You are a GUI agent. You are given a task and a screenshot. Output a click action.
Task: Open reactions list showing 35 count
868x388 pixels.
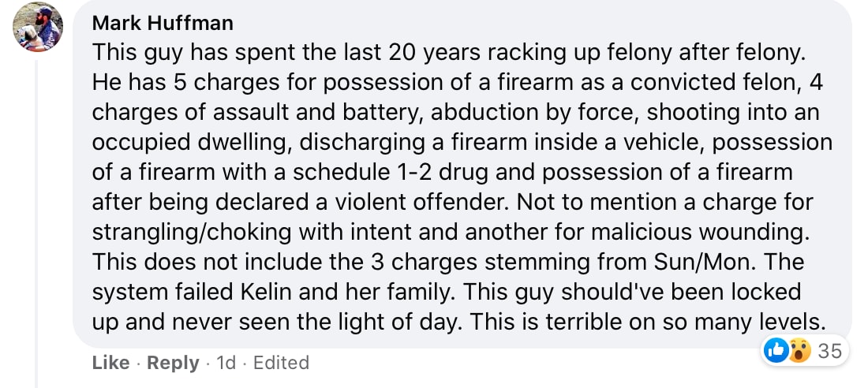pos(829,352)
